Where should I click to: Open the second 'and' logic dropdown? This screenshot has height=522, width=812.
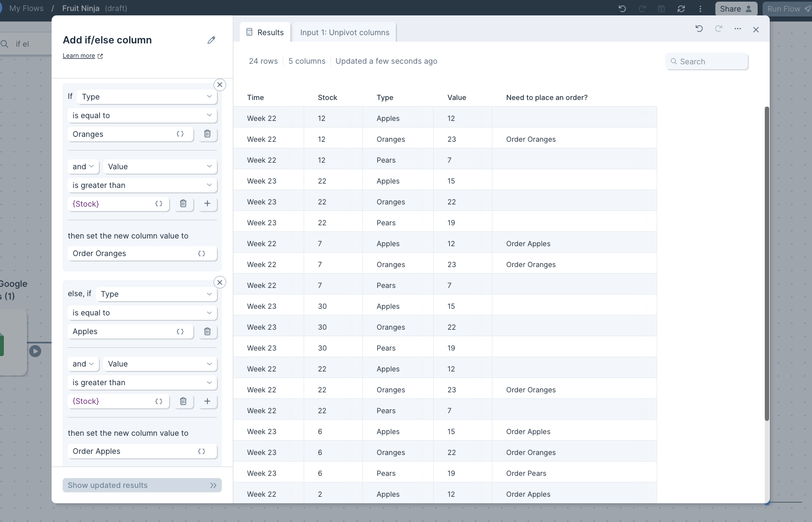tap(83, 364)
